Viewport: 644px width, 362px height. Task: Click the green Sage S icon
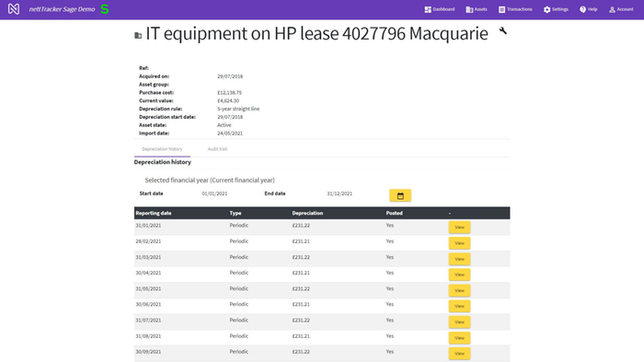pyautogui.click(x=105, y=9)
